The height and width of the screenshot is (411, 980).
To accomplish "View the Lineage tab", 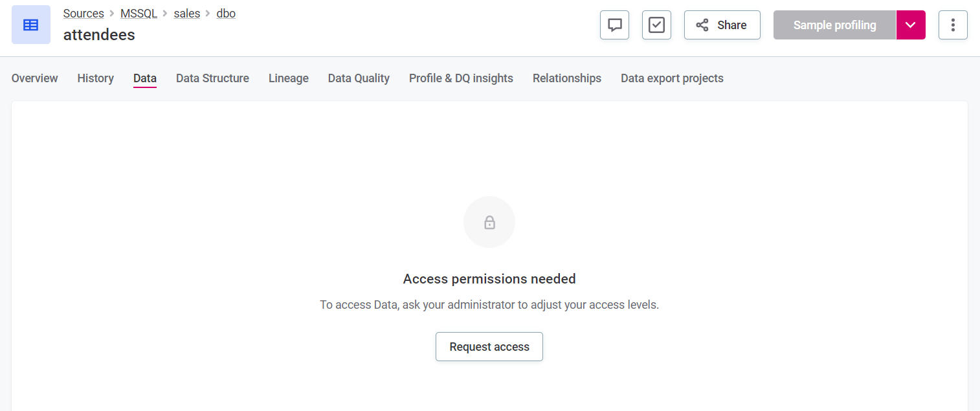I will click(x=289, y=78).
